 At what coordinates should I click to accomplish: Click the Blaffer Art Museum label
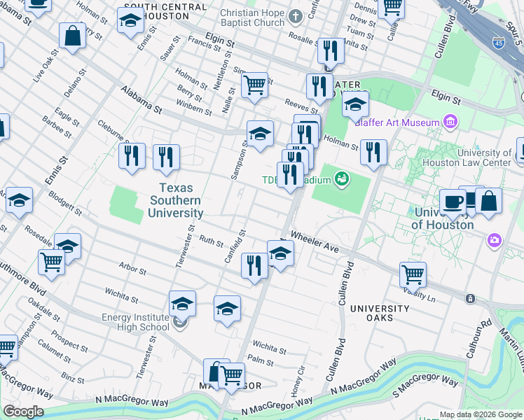[397, 122]
